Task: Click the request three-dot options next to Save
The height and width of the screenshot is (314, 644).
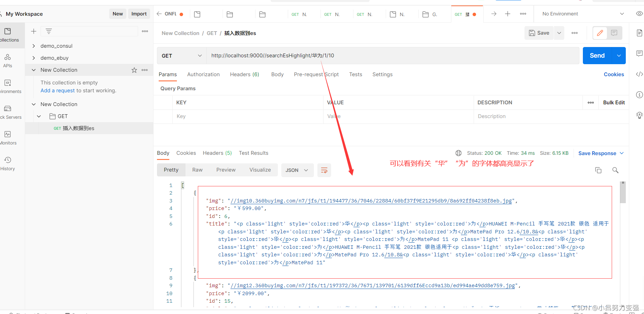Action: pyautogui.click(x=575, y=33)
